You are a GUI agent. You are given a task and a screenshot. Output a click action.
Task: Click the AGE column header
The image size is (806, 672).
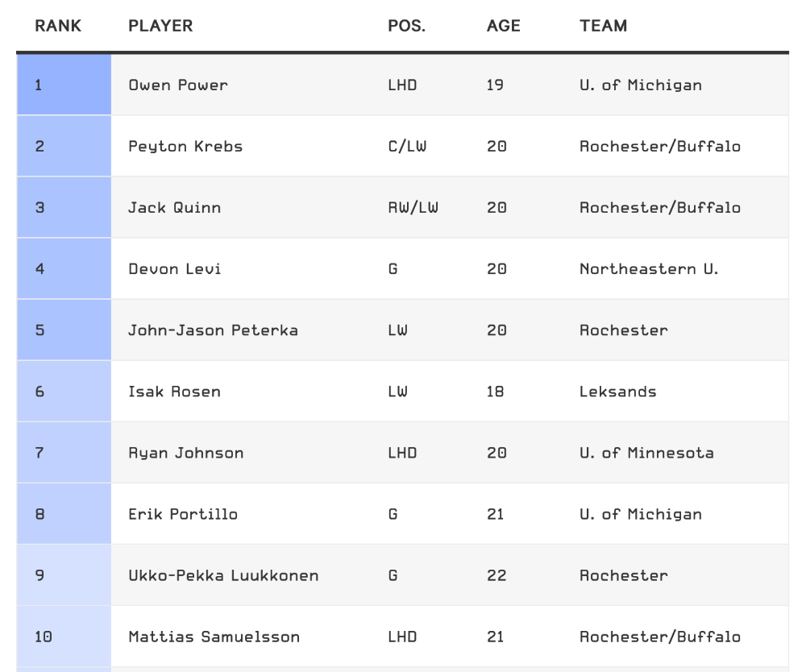tap(503, 26)
